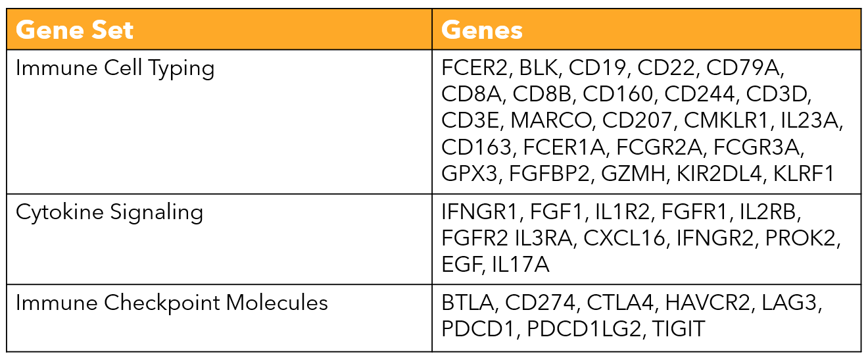The width and height of the screenshot is (868, 358).
Task: Select the "Immune Checkpoint Molecules" row label
Action: (172, 303)
